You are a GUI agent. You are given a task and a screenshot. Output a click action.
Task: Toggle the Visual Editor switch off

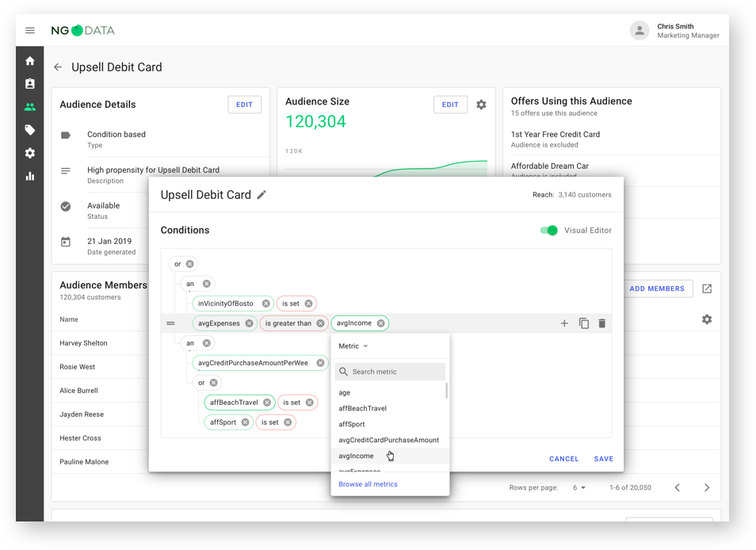(x=549, y=229)
